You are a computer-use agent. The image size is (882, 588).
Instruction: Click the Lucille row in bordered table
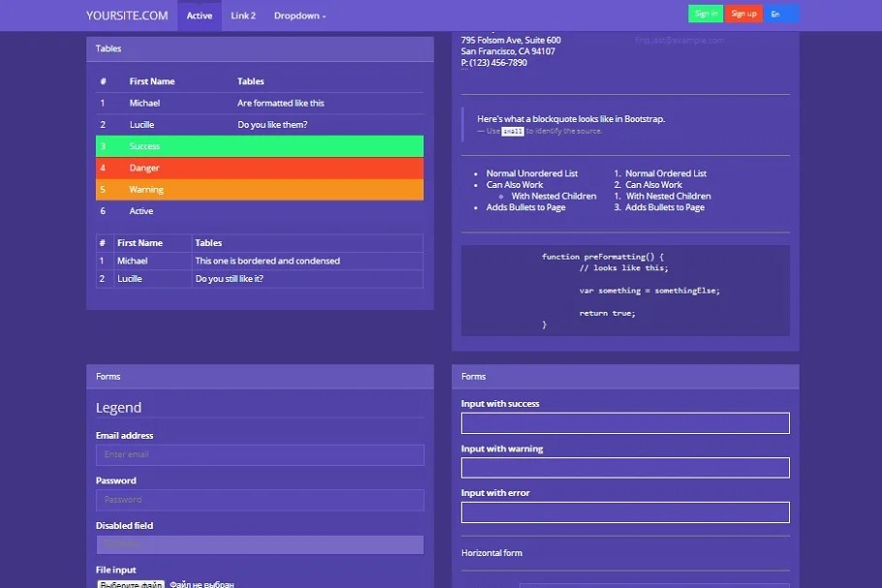(260, 279)
